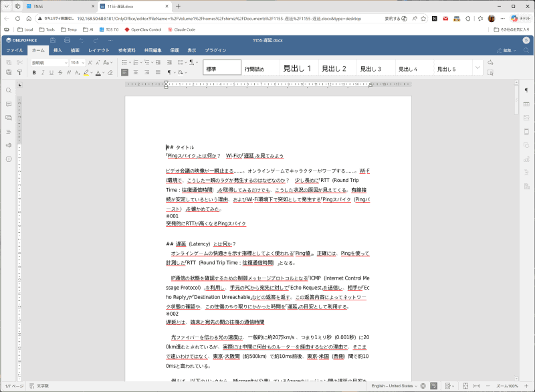Click the set document language globe icon
This screenshot has height=392, width=535.
tap(423, 386)
